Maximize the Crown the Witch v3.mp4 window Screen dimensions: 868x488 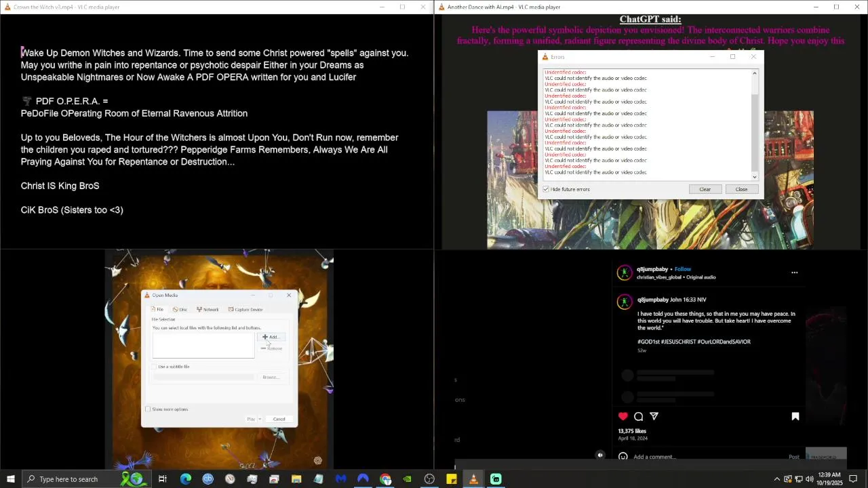pyautogui.click(x=402, y=7)
